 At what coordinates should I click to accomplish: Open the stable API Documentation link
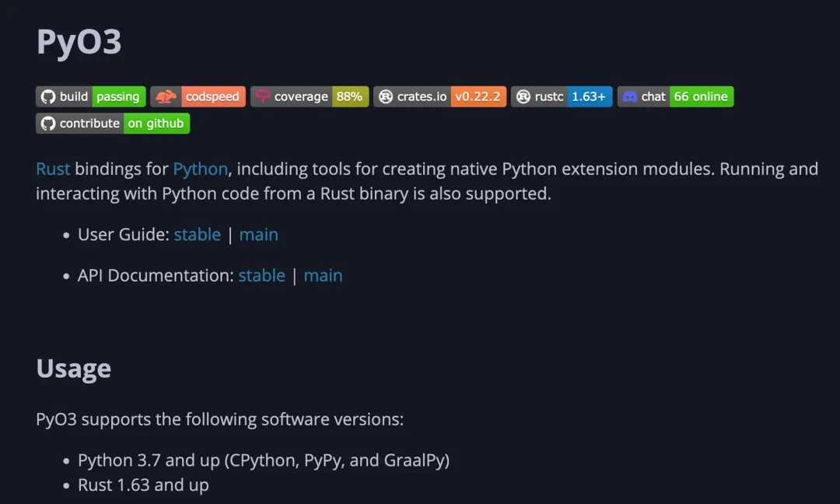pos(261,275)
